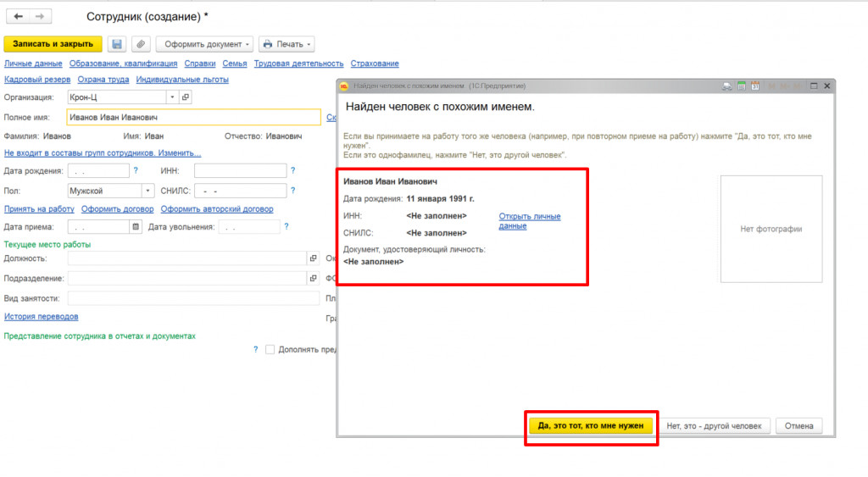This screenshot has height=477, width=868.
Task: Click the Вид занятости input field
Action: 193,298
